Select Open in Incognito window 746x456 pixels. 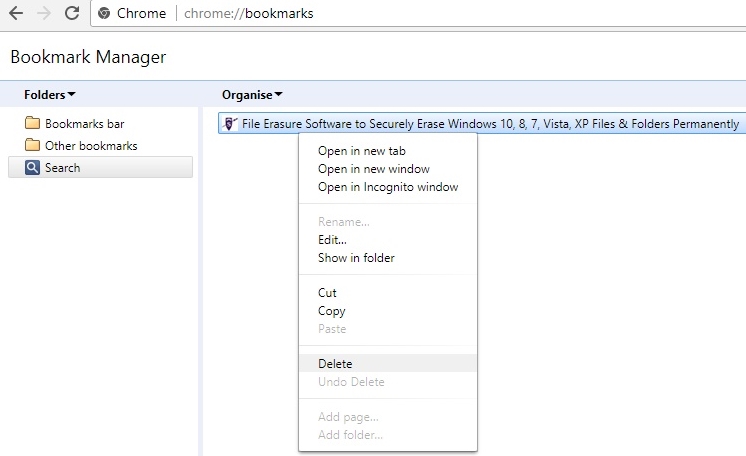pos(387,187)
